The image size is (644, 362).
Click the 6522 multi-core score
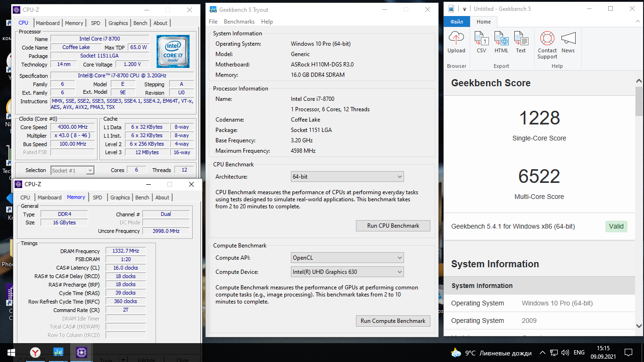pos(539,176)
